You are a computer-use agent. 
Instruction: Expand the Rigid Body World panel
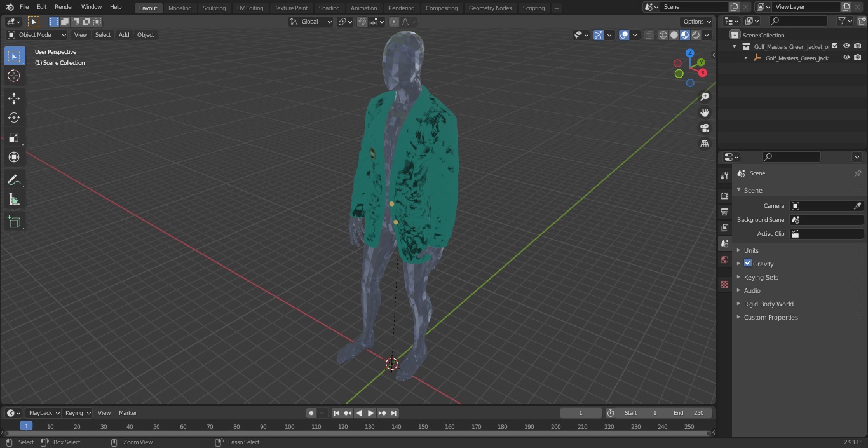[x=768, y=304]
